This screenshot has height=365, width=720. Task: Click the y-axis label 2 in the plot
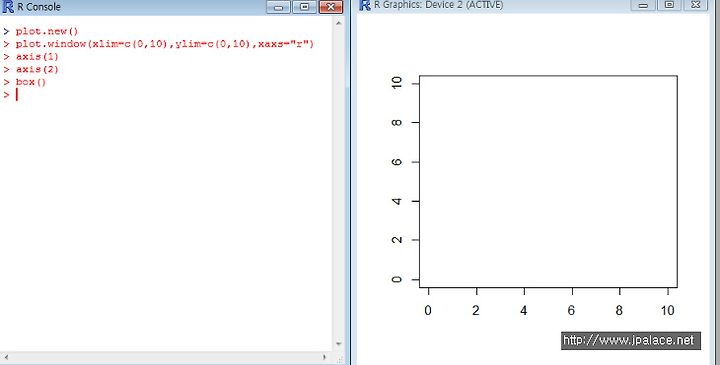click(x=396, y=240)
